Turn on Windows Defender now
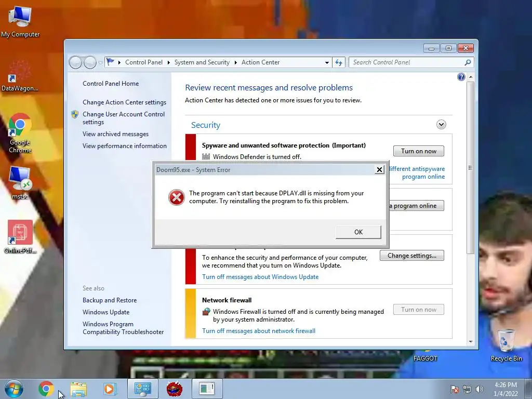Viewport: 532px width, 399px height. click(x=419, y=151)
